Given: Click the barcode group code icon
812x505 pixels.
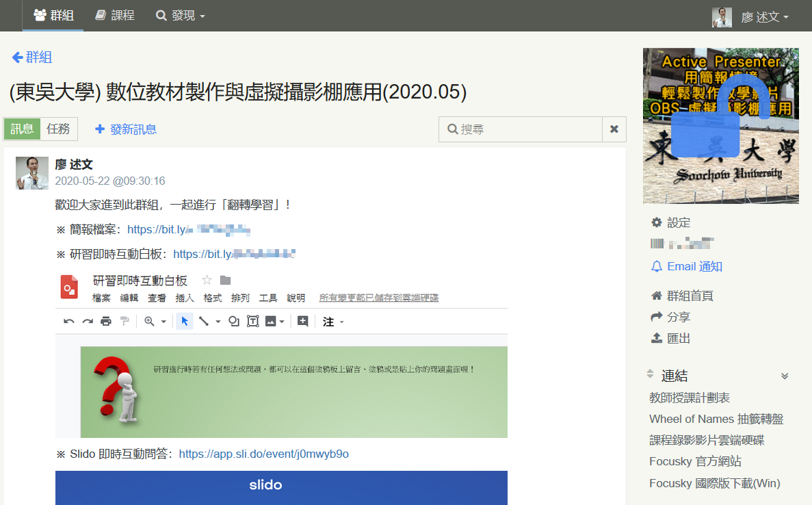Looking at the screenshot, I should tap(657, 244).
